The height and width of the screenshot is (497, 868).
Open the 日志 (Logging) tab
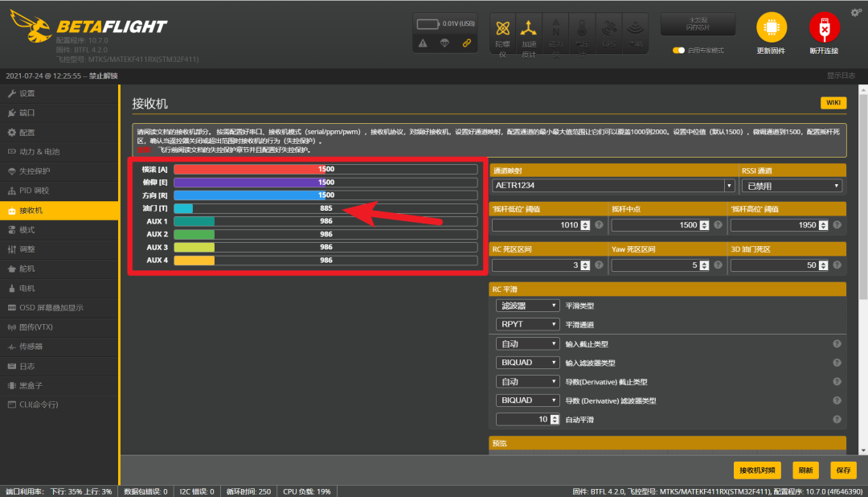tap(59, 366)
